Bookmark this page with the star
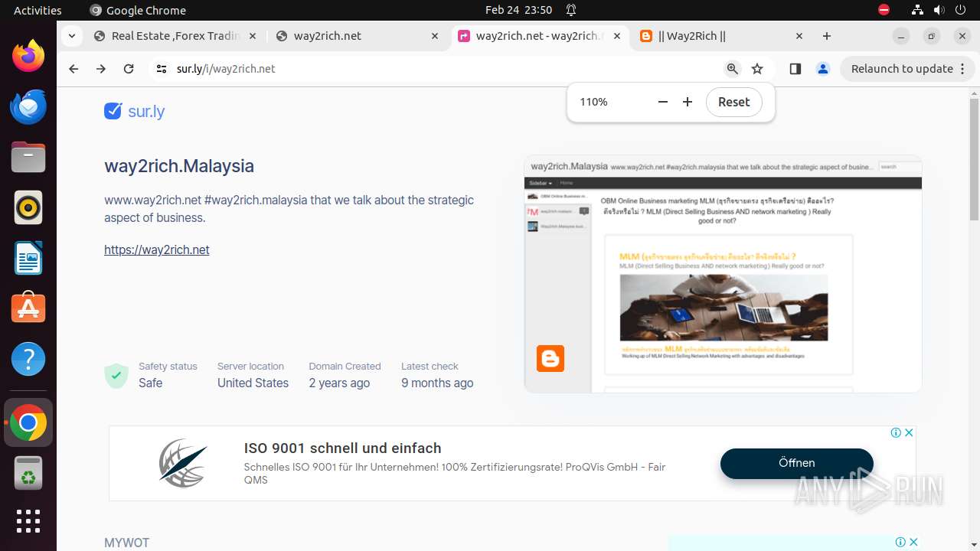This screenshot has width=980, height=551. [x=757, y=69]
